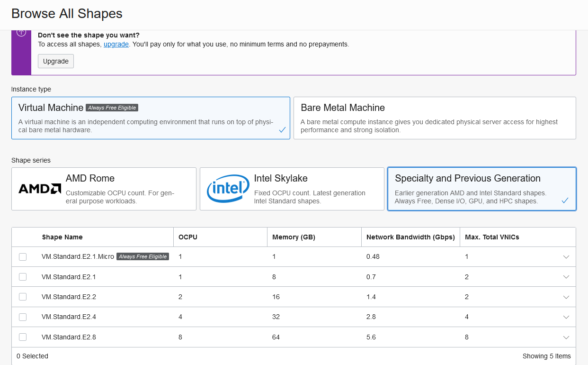
Task: Click the Network Bandwidth (Gbps) header
Action: [410, 237]
